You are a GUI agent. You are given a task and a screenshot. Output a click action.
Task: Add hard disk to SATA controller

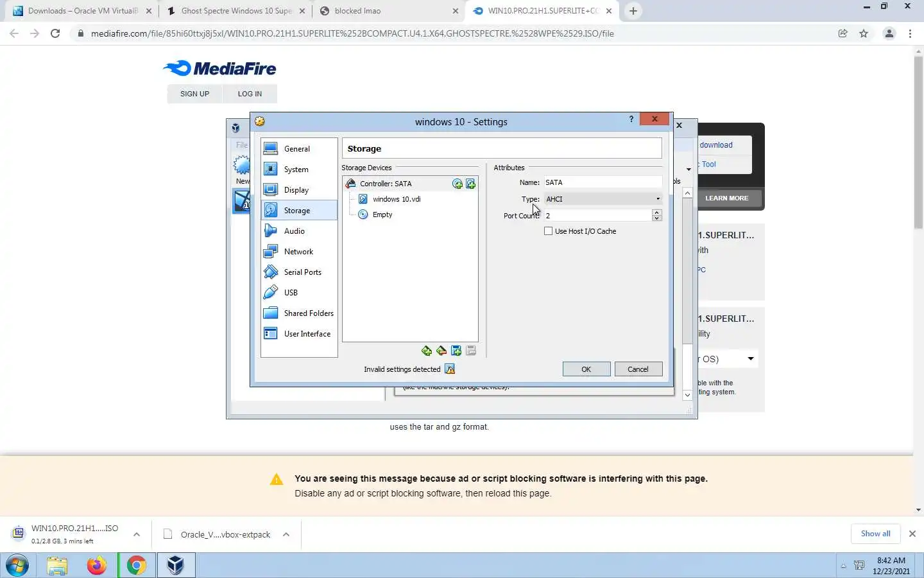471,184
